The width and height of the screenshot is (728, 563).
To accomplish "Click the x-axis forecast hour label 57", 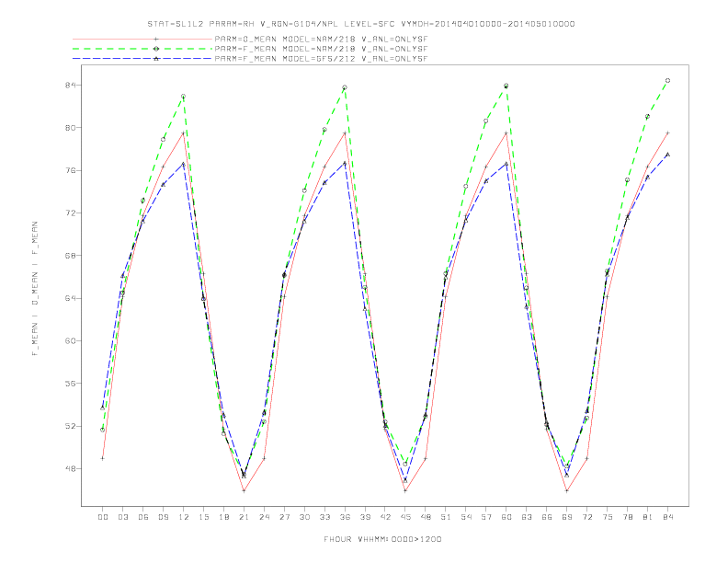I will click(x=486, y=517).
